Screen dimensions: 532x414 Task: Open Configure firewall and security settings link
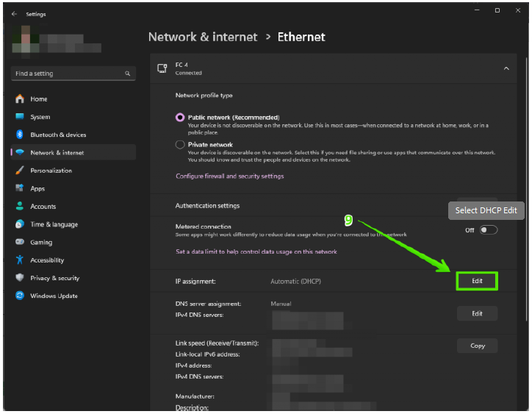(229, 176)
